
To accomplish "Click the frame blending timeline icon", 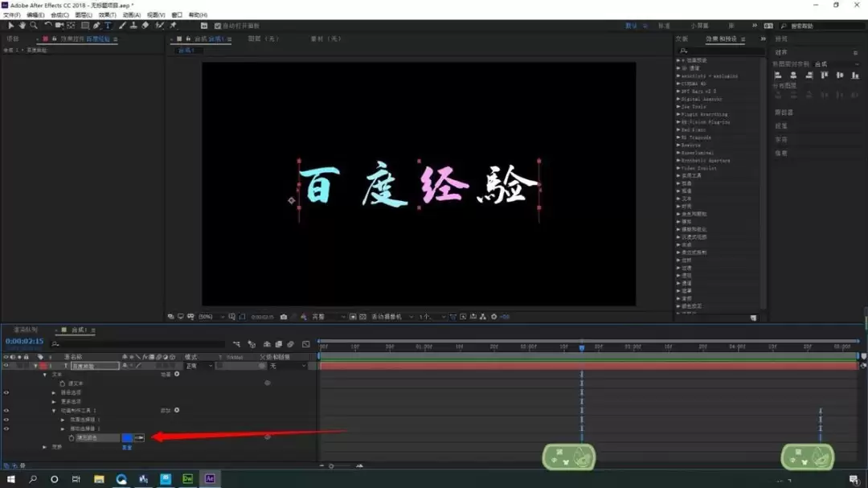I will [x=278, y=345].
